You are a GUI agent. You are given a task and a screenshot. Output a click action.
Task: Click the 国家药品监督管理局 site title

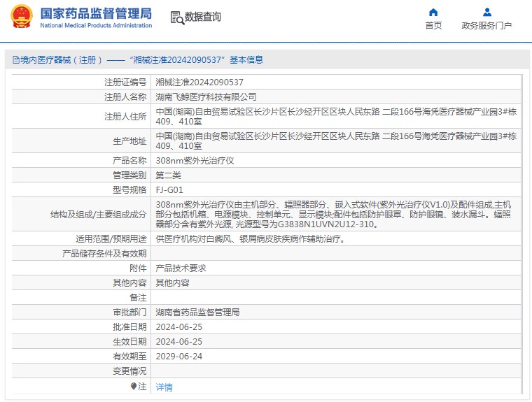pos(95,13)
